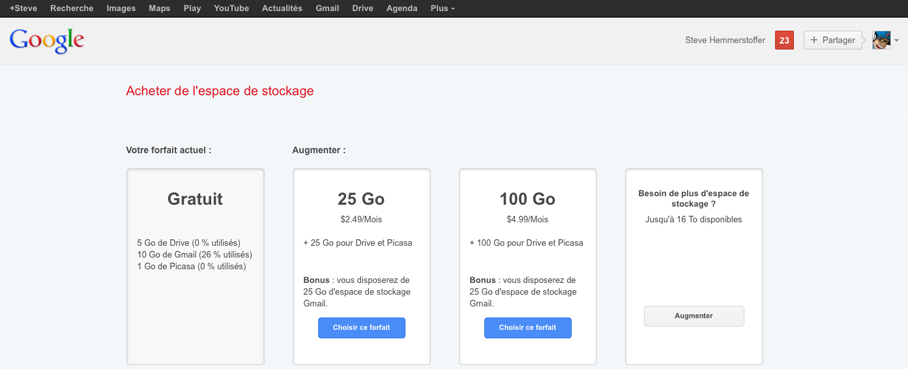Image resolution: width=908 pixels, height=369 pixels.
Task: Open YouTube from the top bar
Action: [x=231, y=9]
